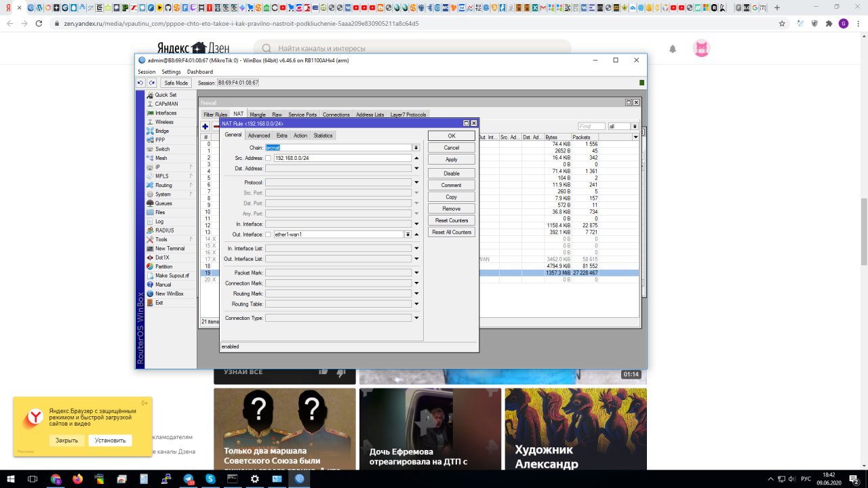Click OK in NAT Rule dialog

click(x=452, y=136)
